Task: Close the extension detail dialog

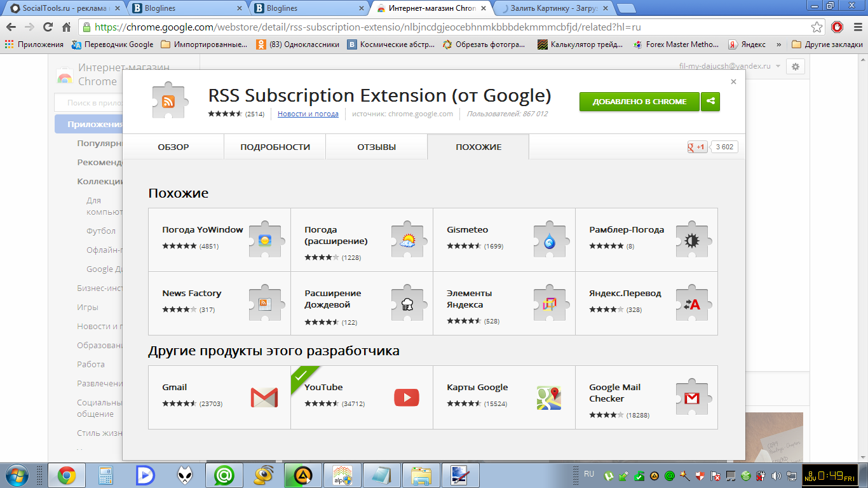Action: (733, 81)
